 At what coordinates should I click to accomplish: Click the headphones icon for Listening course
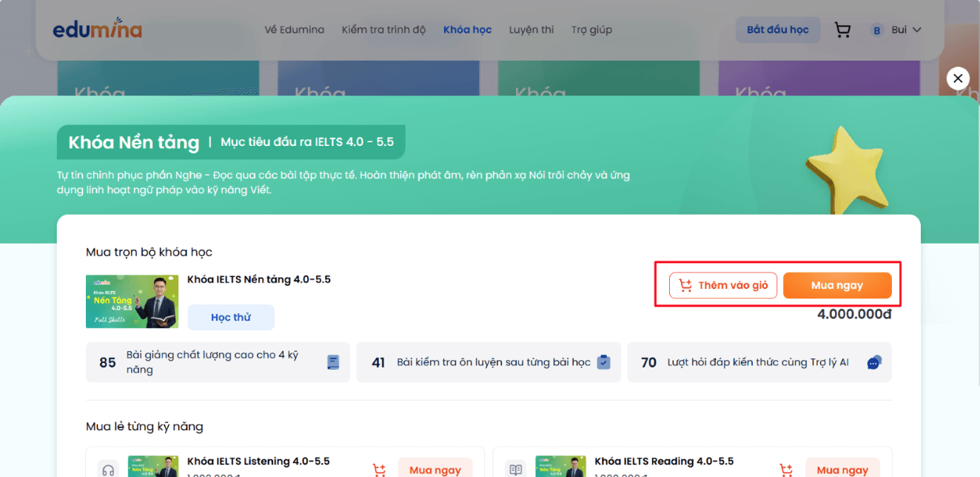point(108,470)
